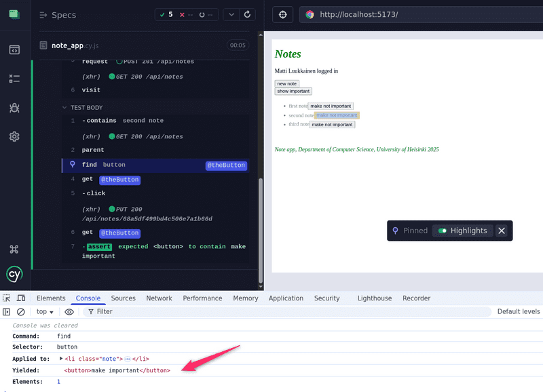This screenshot has width=543, height=392.
Task: Click the 00:05 duration badge
Action: [x=238, y=45]
